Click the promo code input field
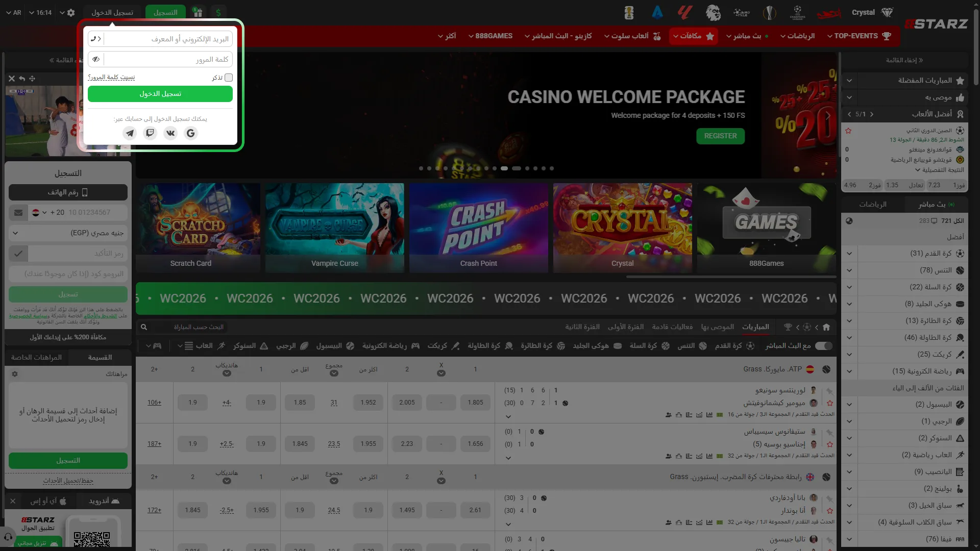This screenshot has width=980, height=551. (68, 274)
